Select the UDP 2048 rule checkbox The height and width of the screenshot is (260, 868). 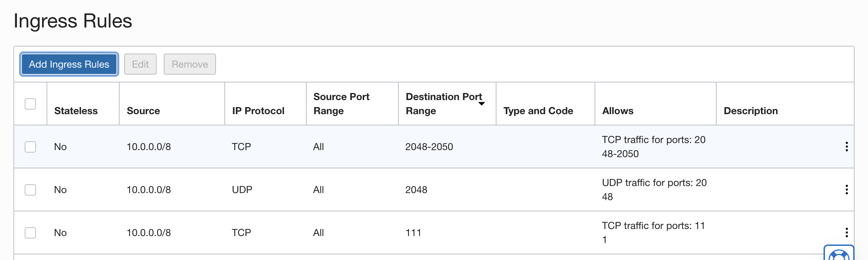coord(30,190)
